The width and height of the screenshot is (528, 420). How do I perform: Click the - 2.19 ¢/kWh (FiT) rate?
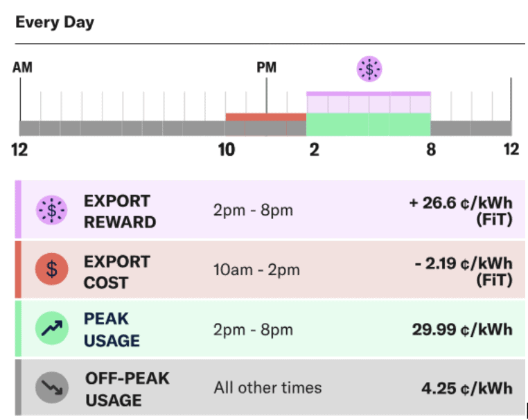464,272
